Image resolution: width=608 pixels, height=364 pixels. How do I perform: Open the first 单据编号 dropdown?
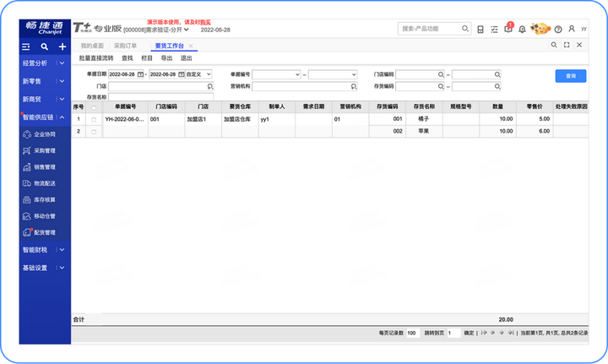click(x=276, y=74)
